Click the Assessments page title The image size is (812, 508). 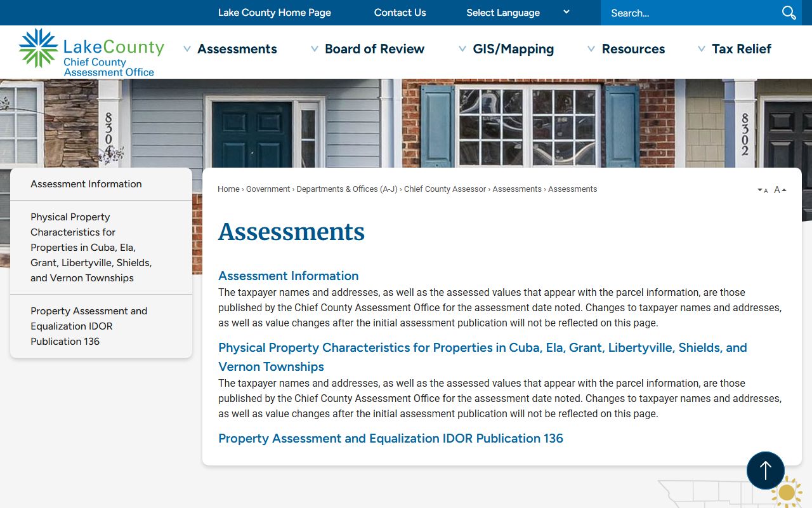291,232
